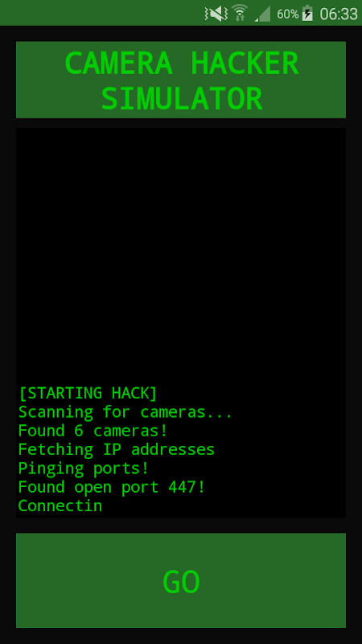Tap the charging battery icon
The image size is (362, 644).
click(x=307, y=14)
